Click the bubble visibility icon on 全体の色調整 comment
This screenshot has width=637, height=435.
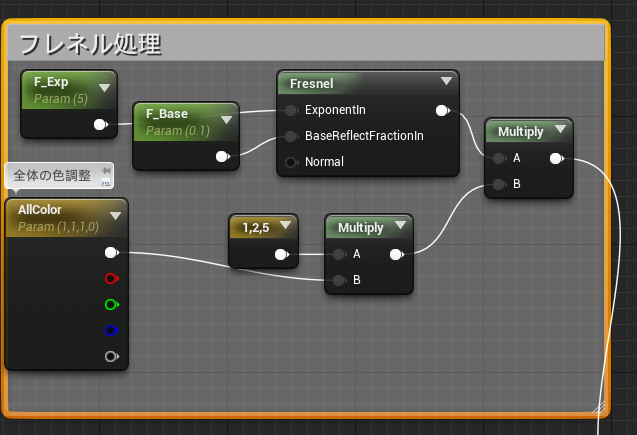(106, 182)
